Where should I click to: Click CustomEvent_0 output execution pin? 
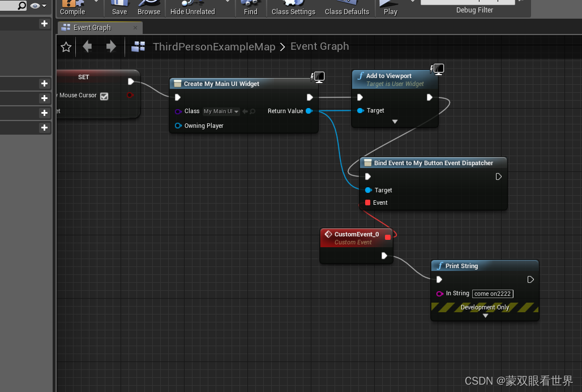coord(384,256)
